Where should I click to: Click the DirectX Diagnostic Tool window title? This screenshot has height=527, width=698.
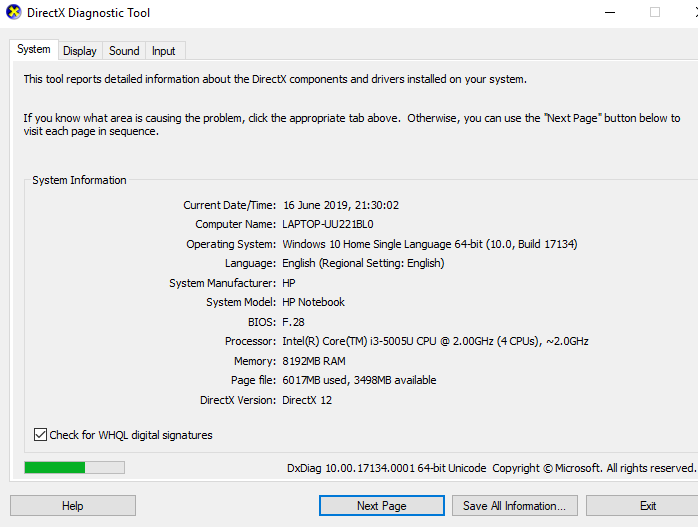tap(89, 13)
